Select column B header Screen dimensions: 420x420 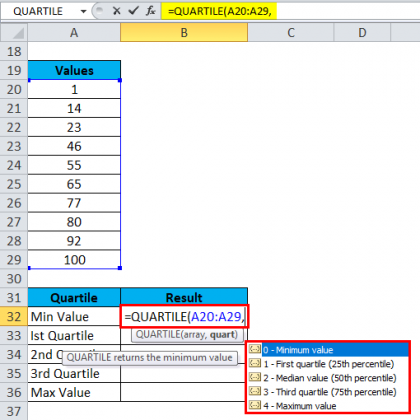[x=184, y=33]
